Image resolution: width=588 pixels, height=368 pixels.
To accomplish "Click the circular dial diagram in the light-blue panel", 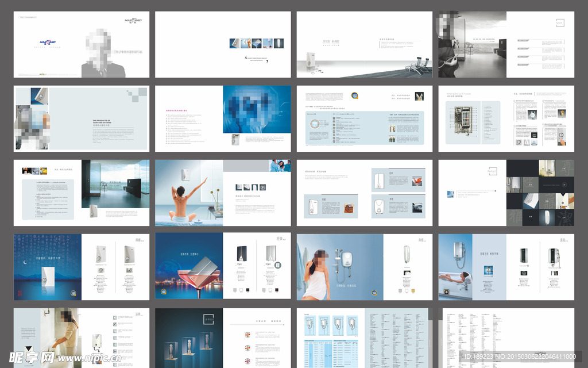I will point(315,124).
